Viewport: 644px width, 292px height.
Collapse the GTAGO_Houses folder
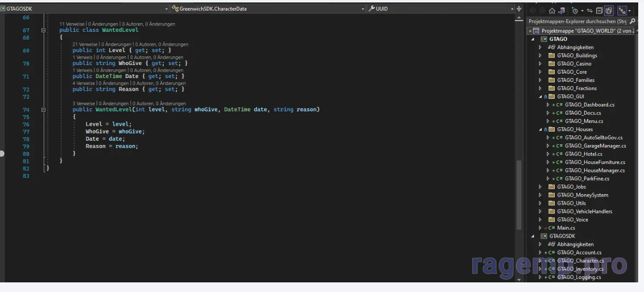pyautogui.click(x=540, y=129)
